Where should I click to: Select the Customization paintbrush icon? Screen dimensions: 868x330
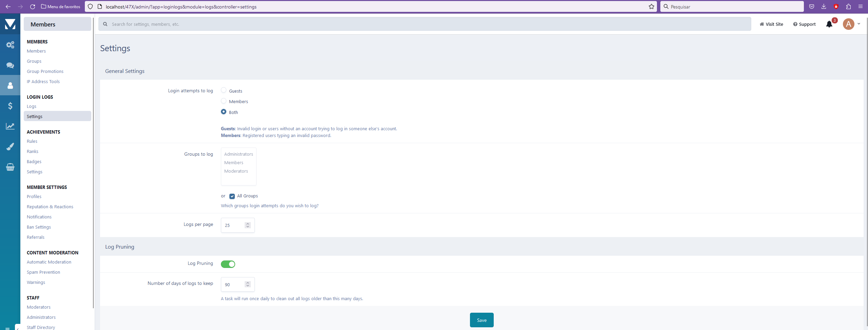(x=10, y=146)
